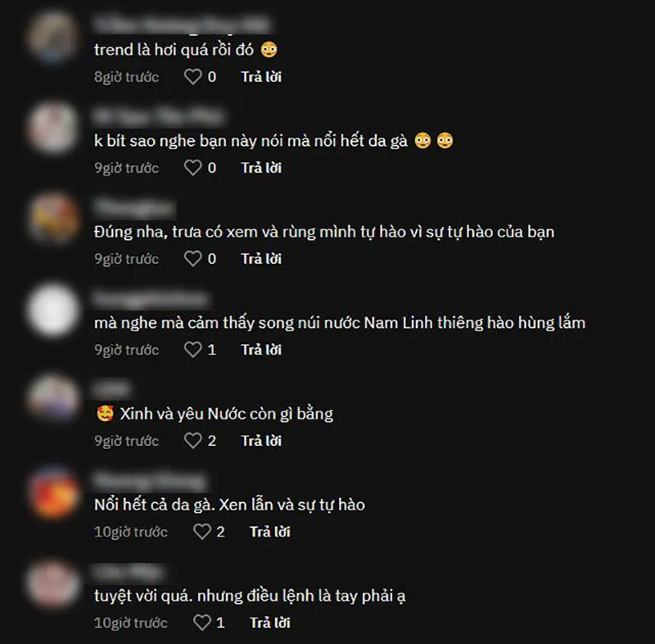Like the 'nổi hết da gà' emoji comment

193,168
